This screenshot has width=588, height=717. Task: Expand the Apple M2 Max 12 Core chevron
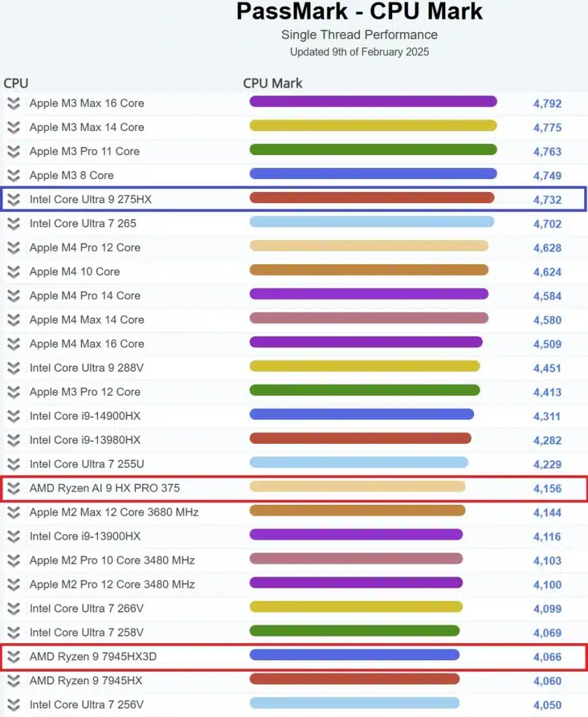[x=14, y=512]
